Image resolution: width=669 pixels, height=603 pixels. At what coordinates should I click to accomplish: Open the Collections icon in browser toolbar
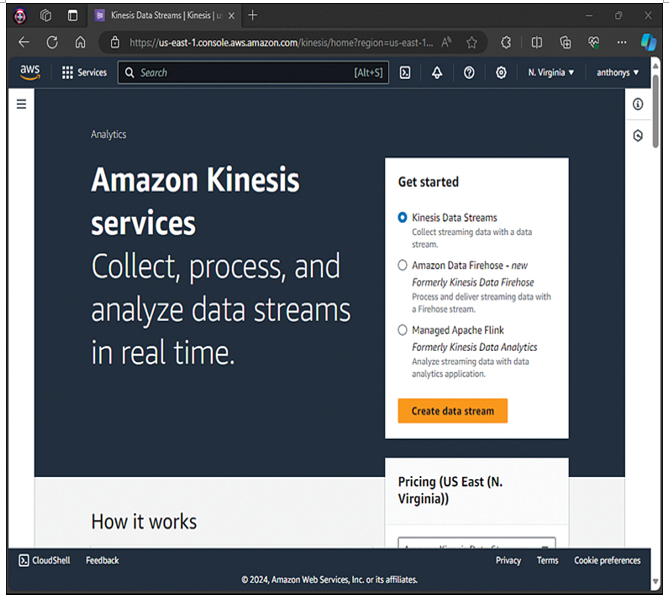565,42
